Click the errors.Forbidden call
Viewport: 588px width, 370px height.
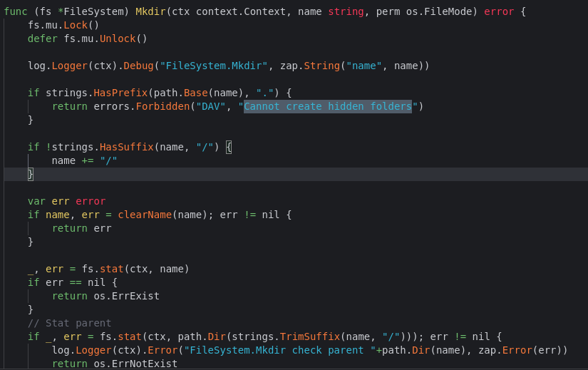coord(141,106)
